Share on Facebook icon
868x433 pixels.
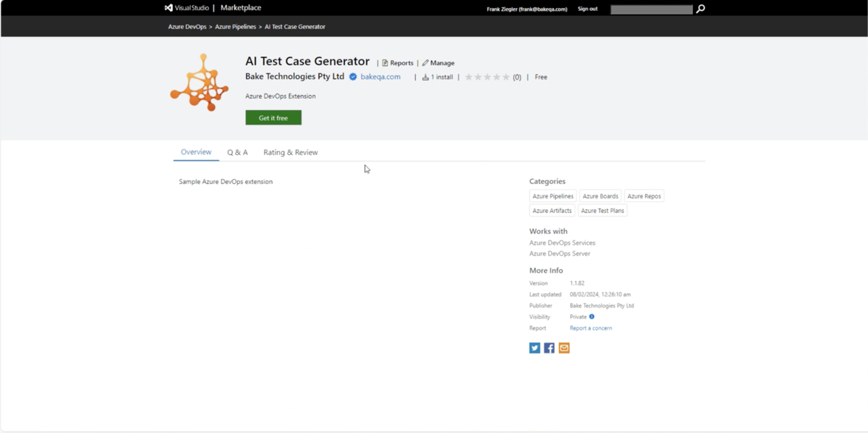(549, 348)
